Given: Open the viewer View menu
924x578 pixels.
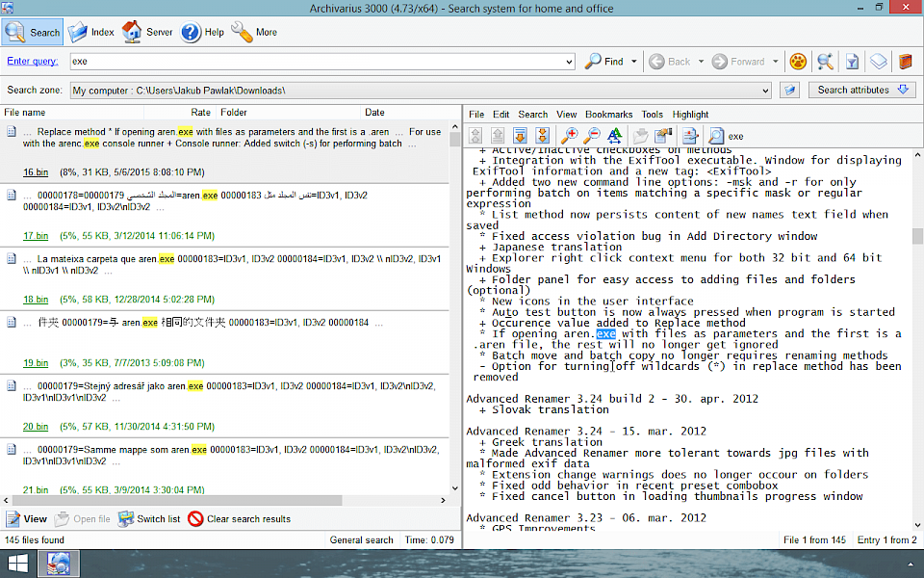Looking at the screenshot, I should coord(566,115).
